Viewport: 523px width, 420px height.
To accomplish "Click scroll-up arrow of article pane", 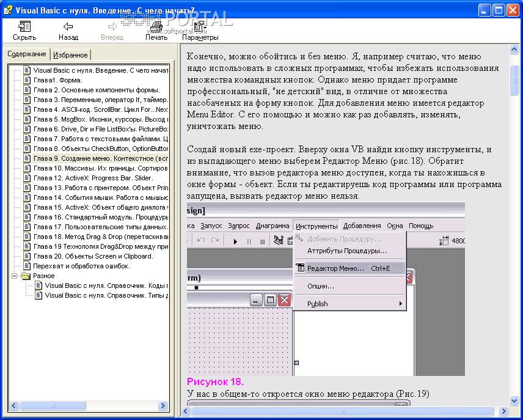I will (514, 50).
